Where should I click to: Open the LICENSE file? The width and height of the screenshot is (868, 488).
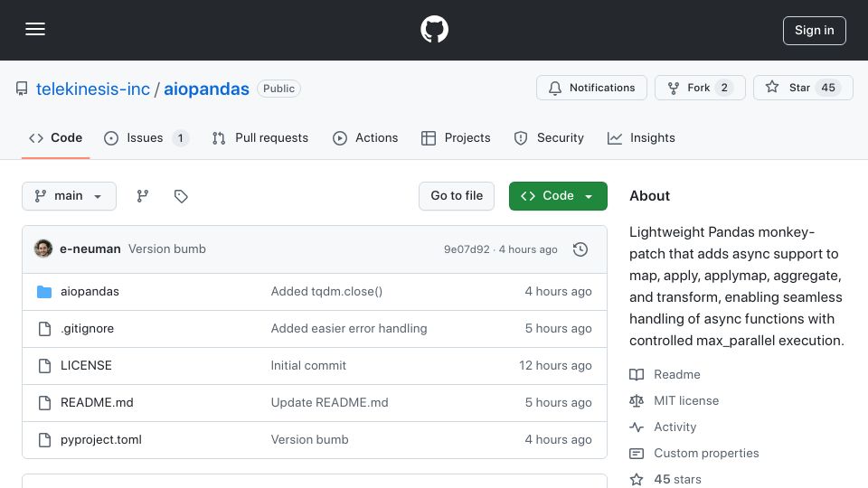tap(87, 366)
